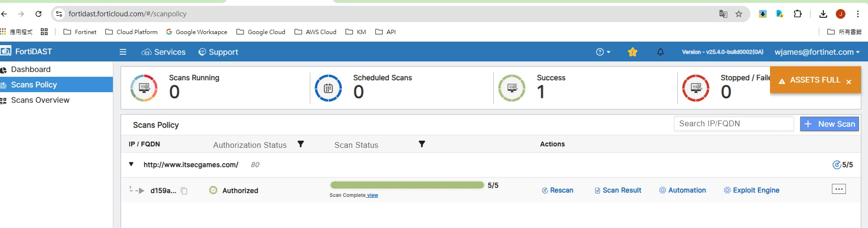Viewport: 868px width, 228px height.
Task: Toggle the hamburger sidebar menu
Action: (123, 52)
